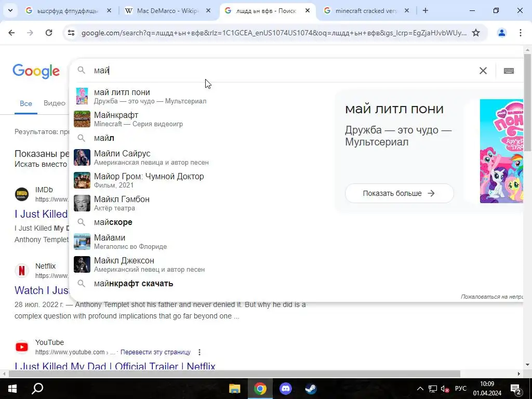532x399 pixels.
Task: Click 'Пожаловаться на непр...' link
Action: coord(491,297)
